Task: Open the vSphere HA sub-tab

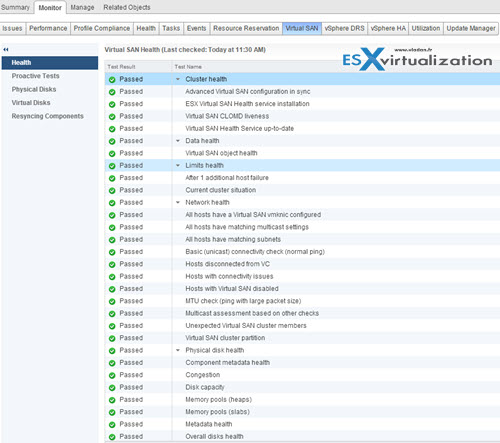Action: tap(388, 29)
